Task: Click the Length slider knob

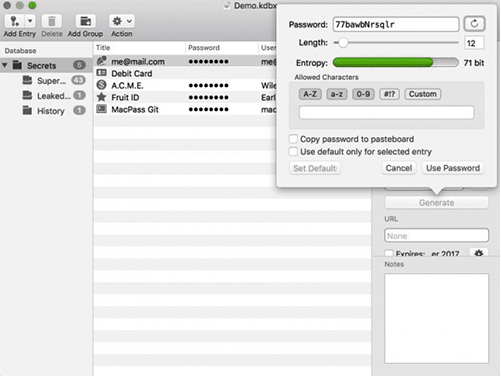Action: 343,43
